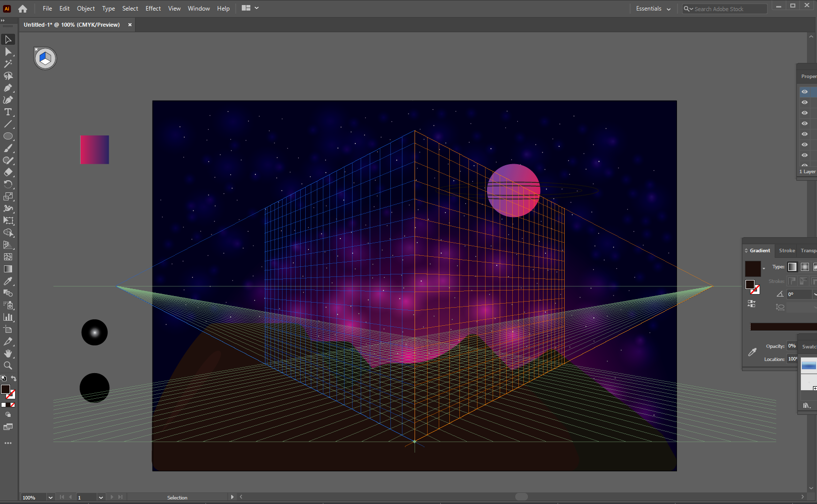Toggle visibility of the second layer row
This screenshot has height=504, width=817.
[x=804, y=102]
